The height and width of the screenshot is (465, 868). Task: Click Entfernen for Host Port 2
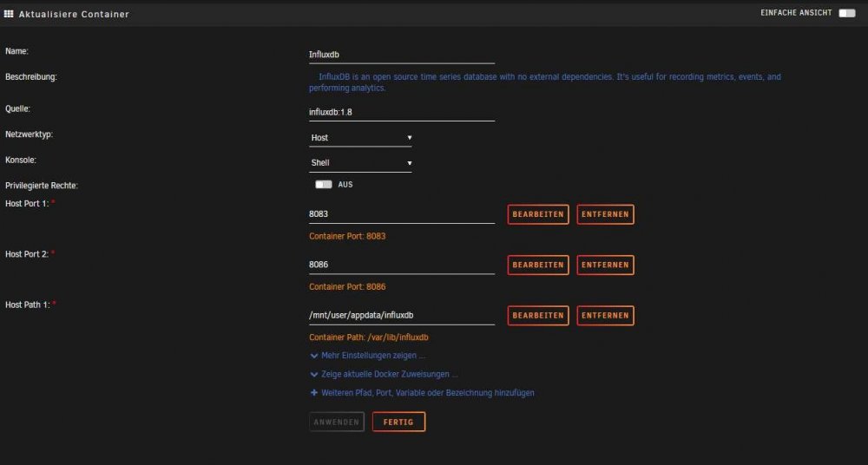click(x=606, y=265)
